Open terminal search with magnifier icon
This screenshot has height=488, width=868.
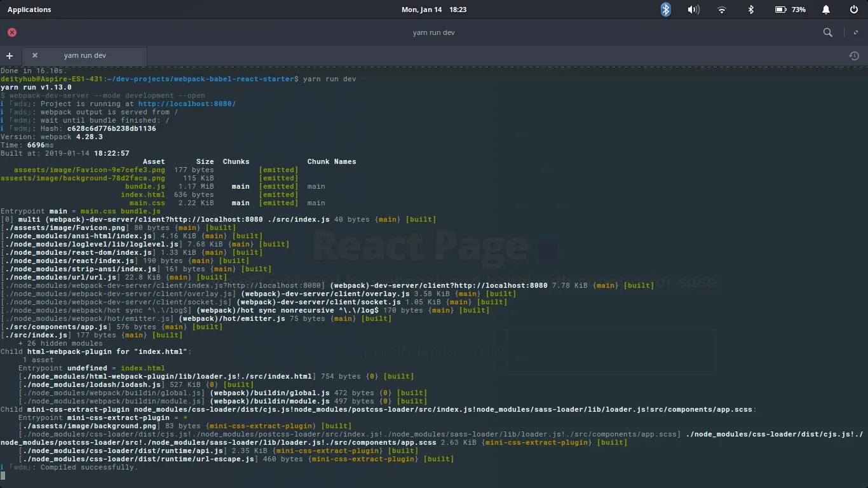coord(828,32)
